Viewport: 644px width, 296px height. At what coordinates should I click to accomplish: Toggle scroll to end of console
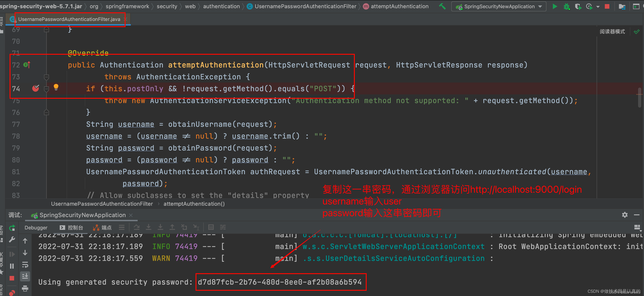[x=25, y=276]
